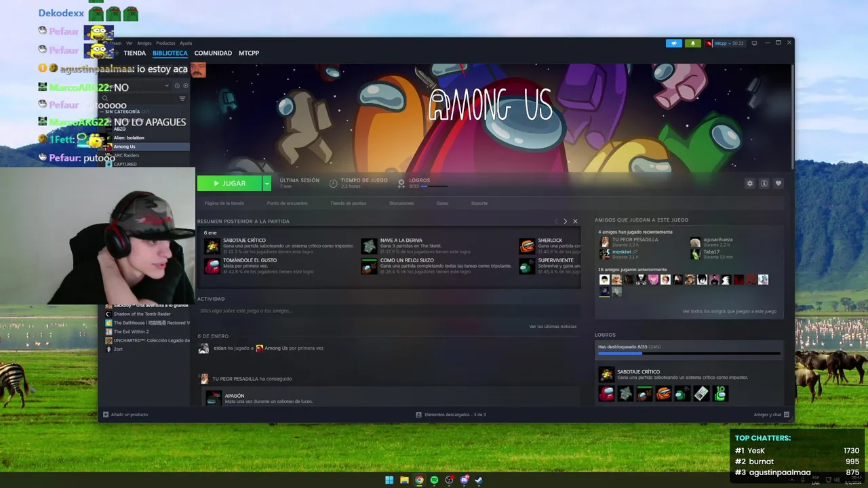Select ARC Raiders in the library list
Image resolution: width=868 pixels, height=488 pixels.
(x=126, y=155)
